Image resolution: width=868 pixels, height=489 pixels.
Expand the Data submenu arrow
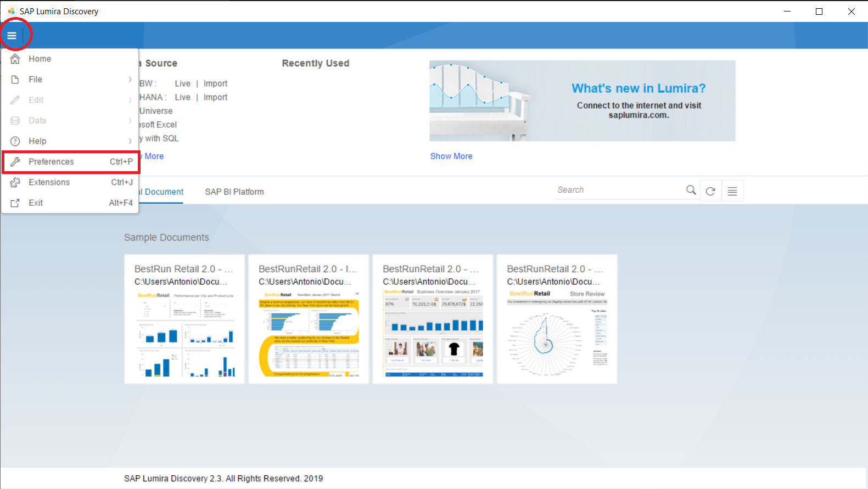(x=130, y=120)
